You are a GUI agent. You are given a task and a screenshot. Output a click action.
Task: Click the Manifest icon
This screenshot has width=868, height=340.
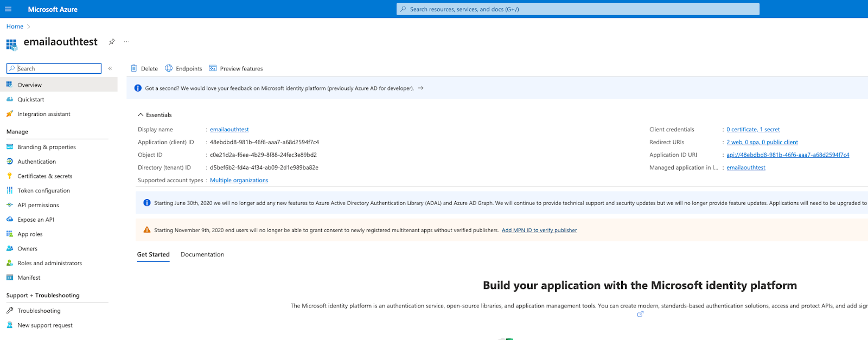coord(9,278)
